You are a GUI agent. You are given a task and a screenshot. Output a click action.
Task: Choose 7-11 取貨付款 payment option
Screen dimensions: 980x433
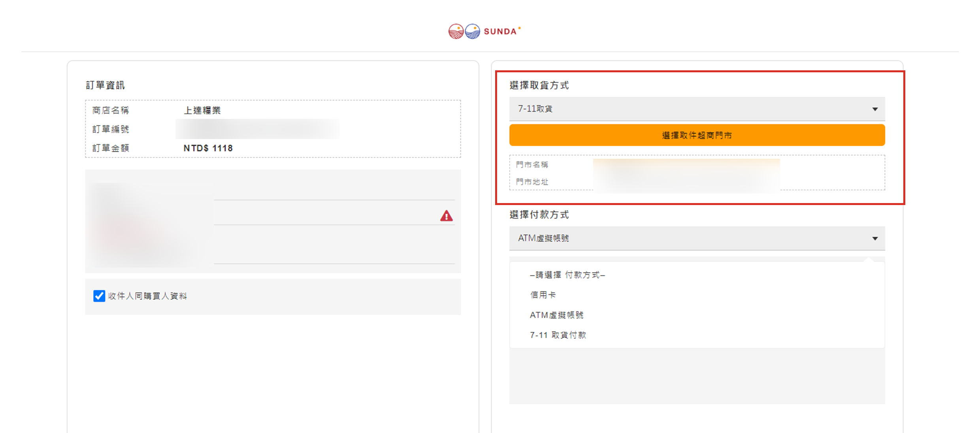[558, 335]
